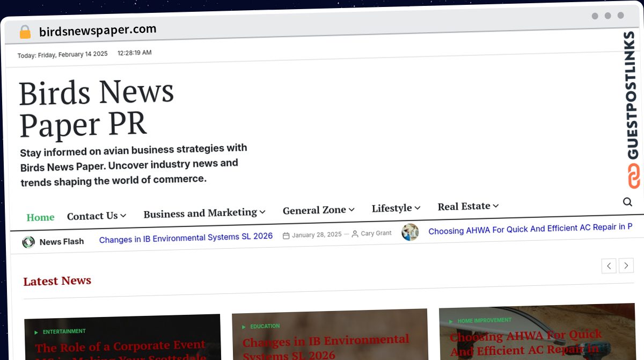Open the General Zone menu
The height and width of the screenshot is (360, 644).
click(x=314, y=211)
